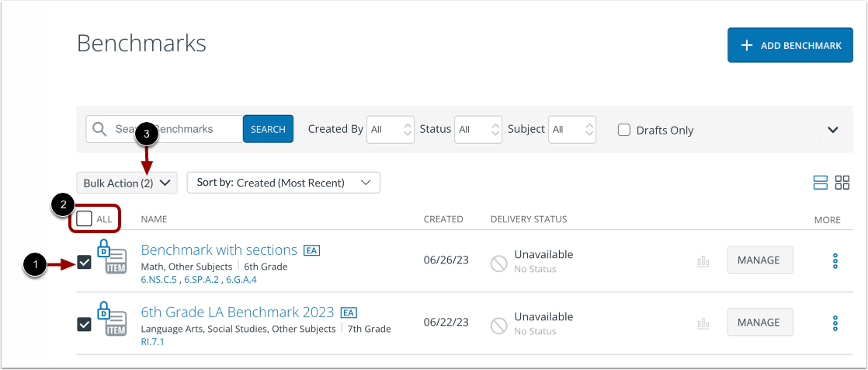Open the Sort by Created dropdown

[x=283, y=183]
